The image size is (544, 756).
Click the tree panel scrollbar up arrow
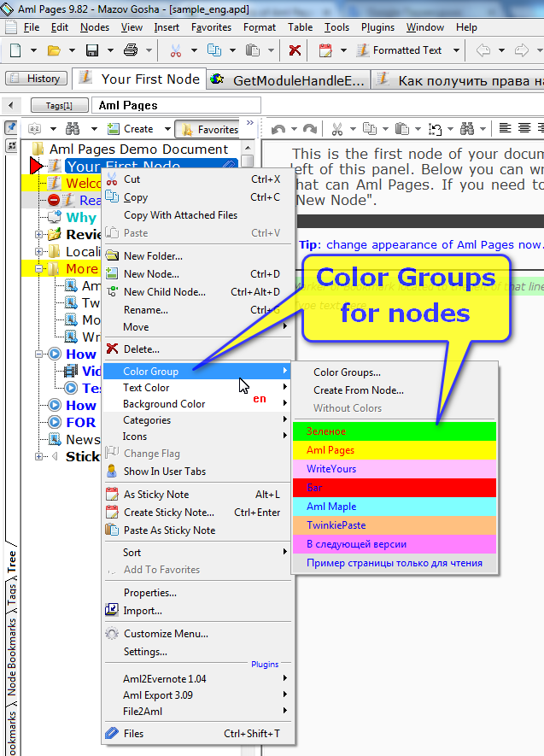(248, 148)
